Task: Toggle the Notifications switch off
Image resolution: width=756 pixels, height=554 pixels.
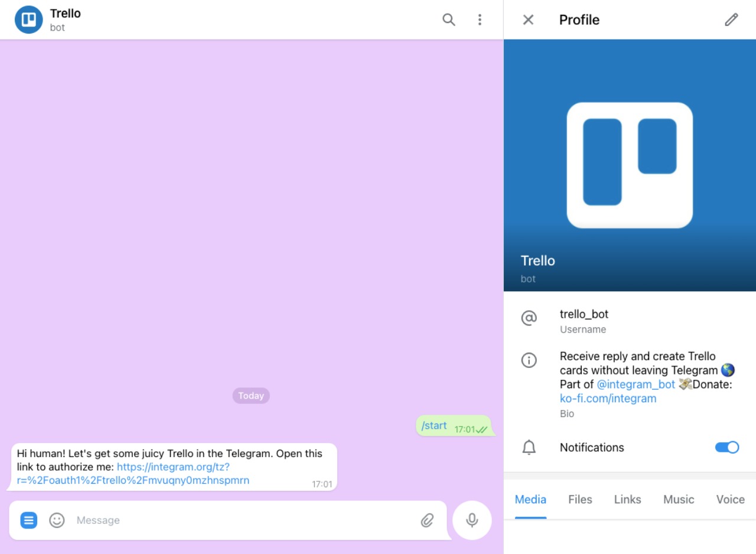Action: click(x=727, y=447)
